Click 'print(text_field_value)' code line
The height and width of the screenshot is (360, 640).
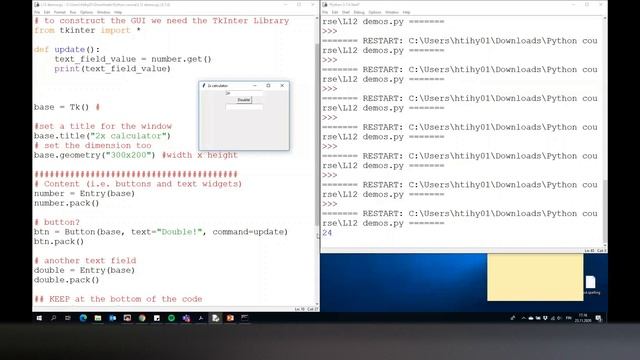click(x=113, y=69)
